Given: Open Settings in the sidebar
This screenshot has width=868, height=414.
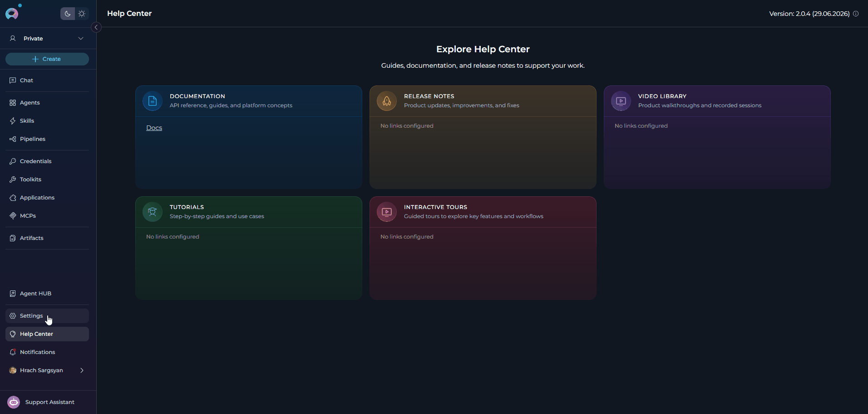Looking at the screenshot, I should point(47,316).
